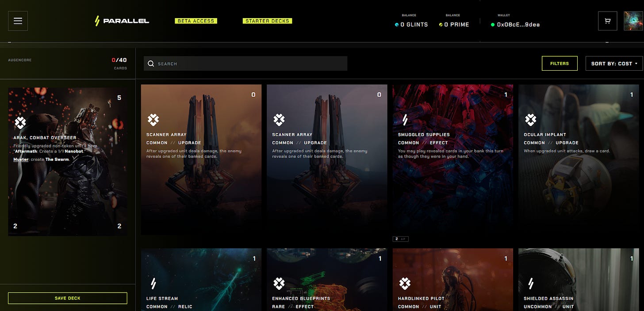This screenshot has width=644, height=311.
Task: Click the Glints balance icon
Action: click(x=397, y=25)
